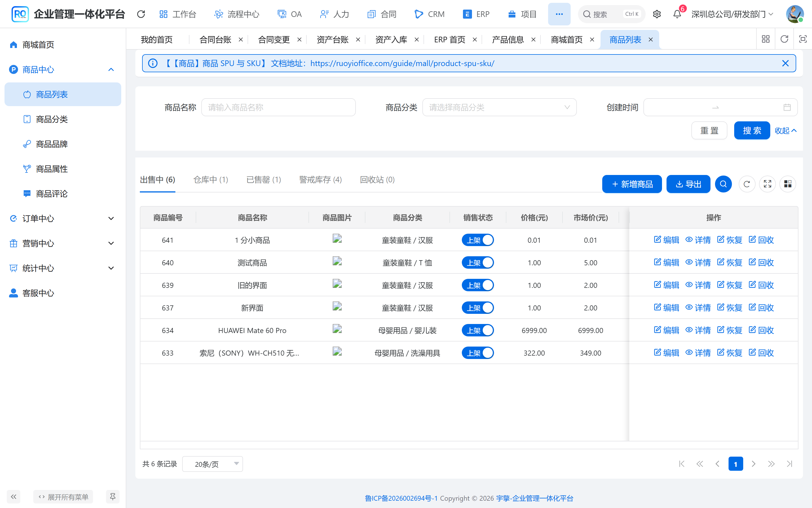Toggle 上架 switch for 新界面
The height and width of the screenshot is (508, 812).
pyautogui.click(x=478, y=308)
